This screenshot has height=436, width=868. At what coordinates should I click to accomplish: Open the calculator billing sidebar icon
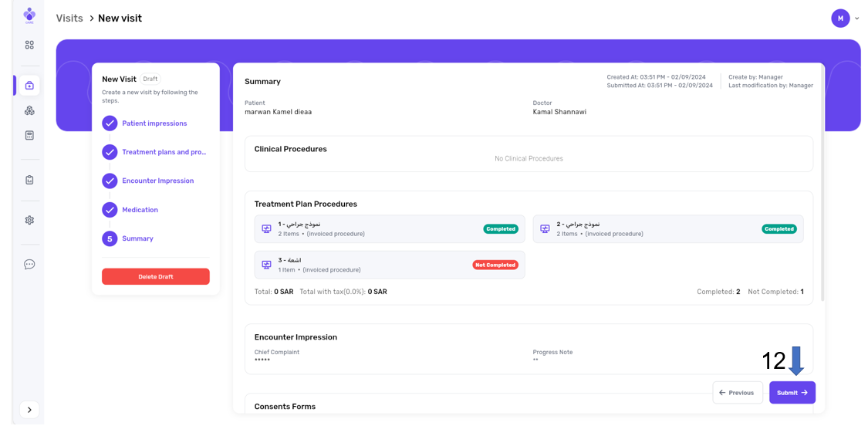tap(29, 136)
